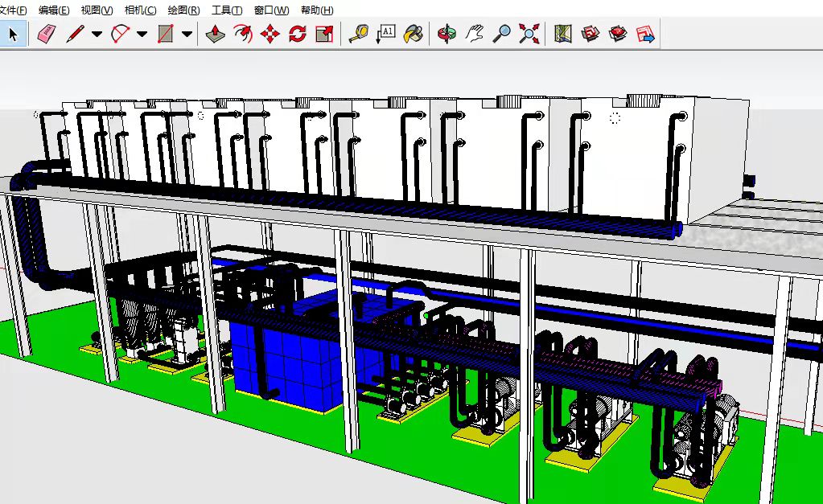
Task: Pick the Tape Measure tool
Action: [x=358, y=34]
